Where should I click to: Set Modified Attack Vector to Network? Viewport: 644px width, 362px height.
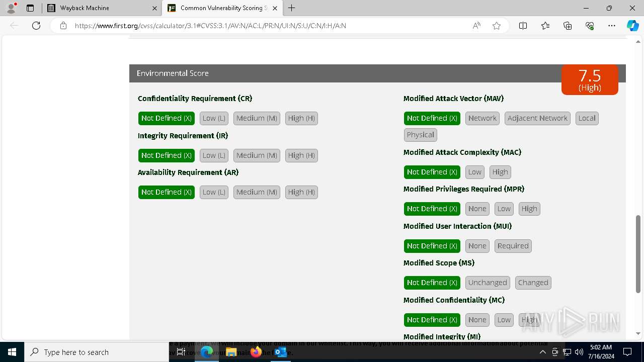click(482, 118)
